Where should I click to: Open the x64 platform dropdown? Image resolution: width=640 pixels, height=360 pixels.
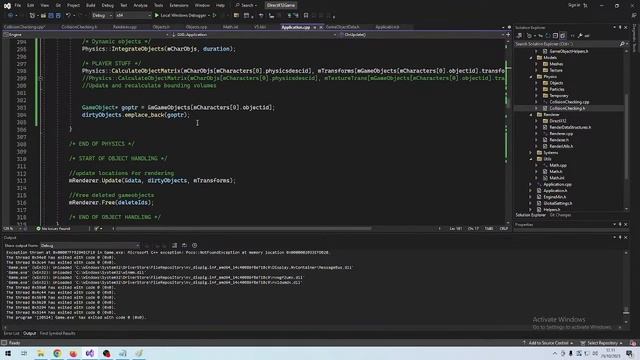[133, 16]
